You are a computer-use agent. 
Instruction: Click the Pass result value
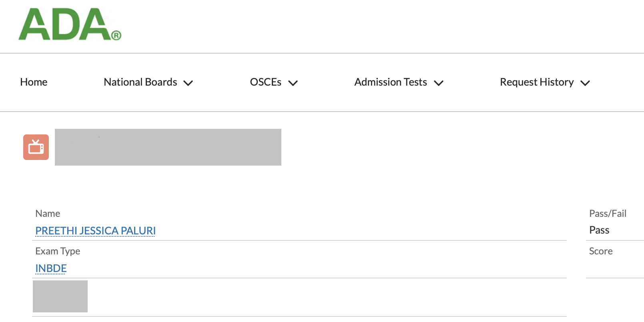599,230
